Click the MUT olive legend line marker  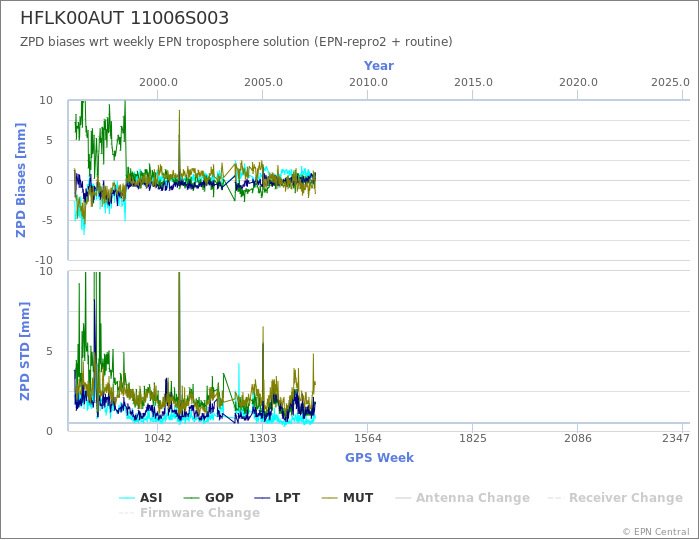[330, 498]
